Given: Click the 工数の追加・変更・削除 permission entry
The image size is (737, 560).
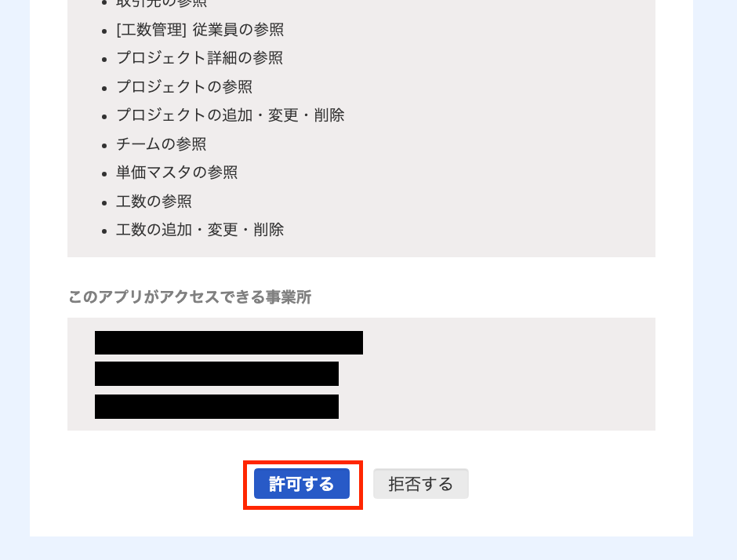Looking at the screenshot, I should 200,230.
